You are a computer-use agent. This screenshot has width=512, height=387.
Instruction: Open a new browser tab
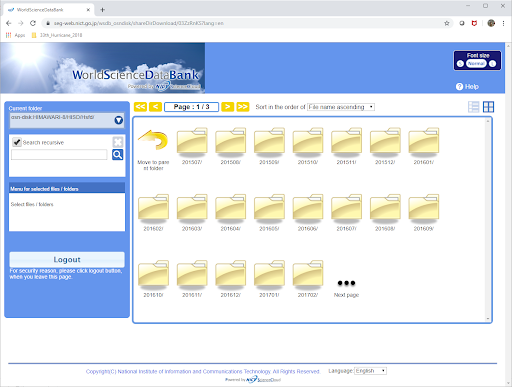[103, 10]
